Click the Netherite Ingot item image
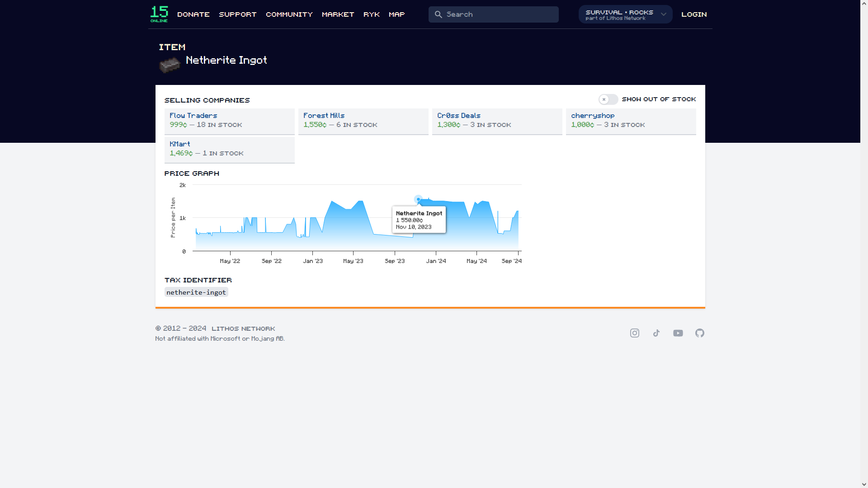 [170, 65]
